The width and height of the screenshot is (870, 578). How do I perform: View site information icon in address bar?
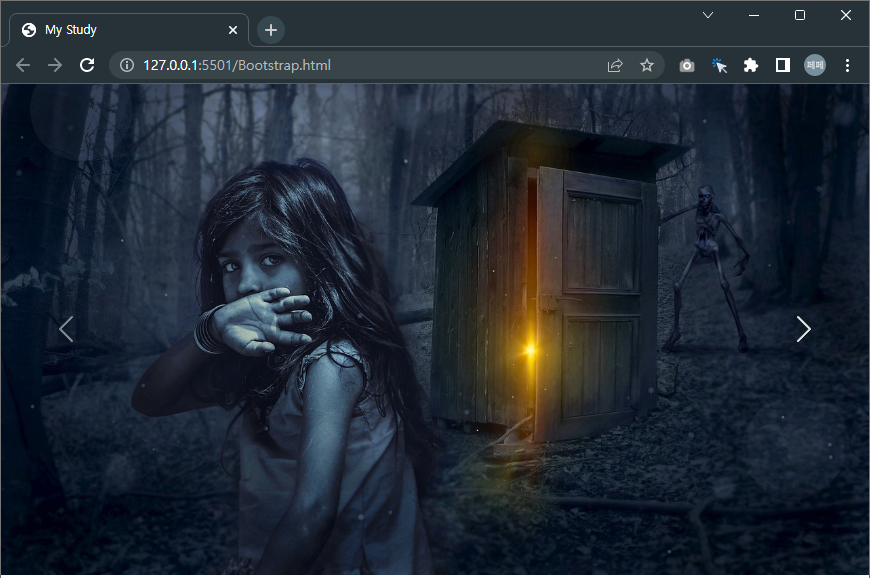click(x=127, y=65)
